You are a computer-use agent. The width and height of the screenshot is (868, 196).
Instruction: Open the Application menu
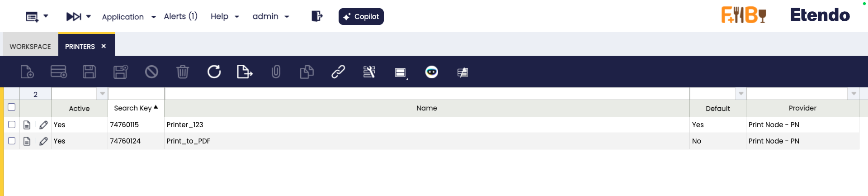click(x=128, y=17)
